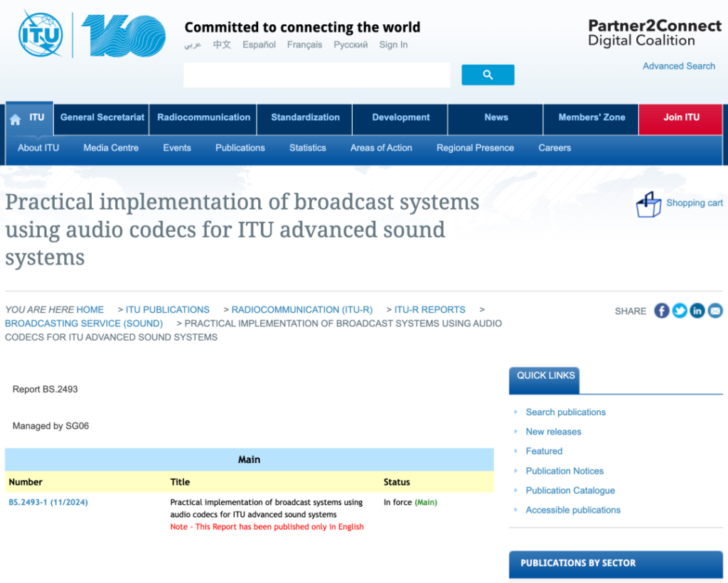
Task: Open the About ITU submenu item
Action: click(x=38, y=148)
